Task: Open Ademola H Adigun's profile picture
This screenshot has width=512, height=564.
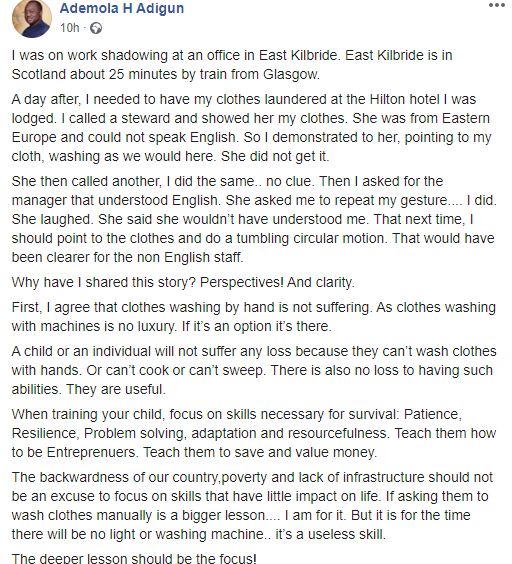Action: [32, 18]
